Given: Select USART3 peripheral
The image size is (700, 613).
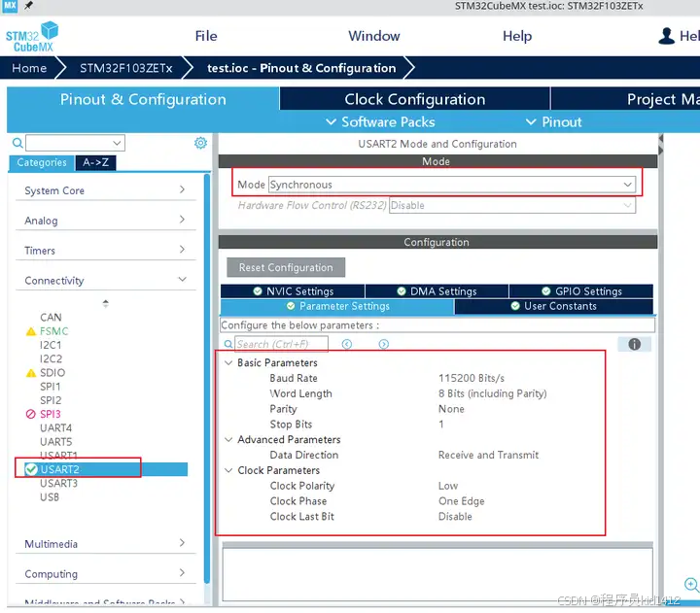Looking at the screenshot, I should pyautogui.click(x=58, y=483).
